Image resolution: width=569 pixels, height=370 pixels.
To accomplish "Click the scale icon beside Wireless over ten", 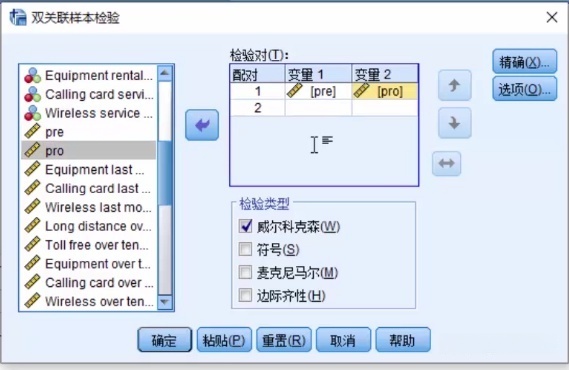I will [32, 301].
